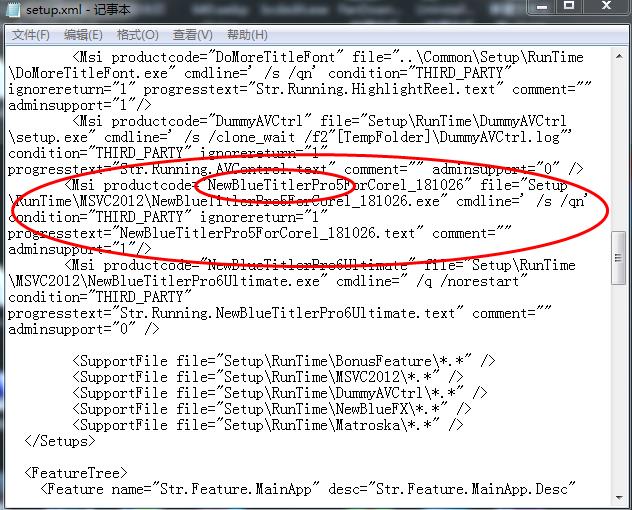Open the 格式(O) menu
The image size is (632, 510).
coord(137,35)
